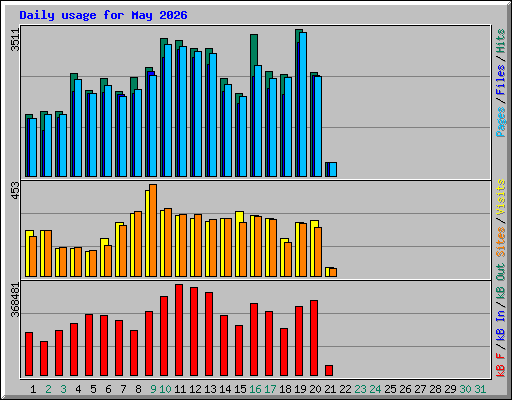Click day label 1 on the axis
Viewport: 512px width, 400px height.
(33, 389)
